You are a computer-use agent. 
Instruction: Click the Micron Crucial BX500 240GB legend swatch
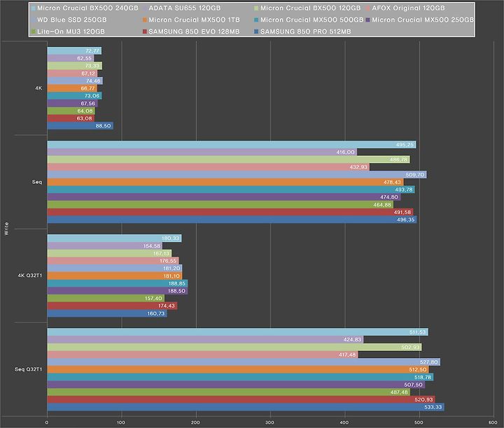point(33,8)
